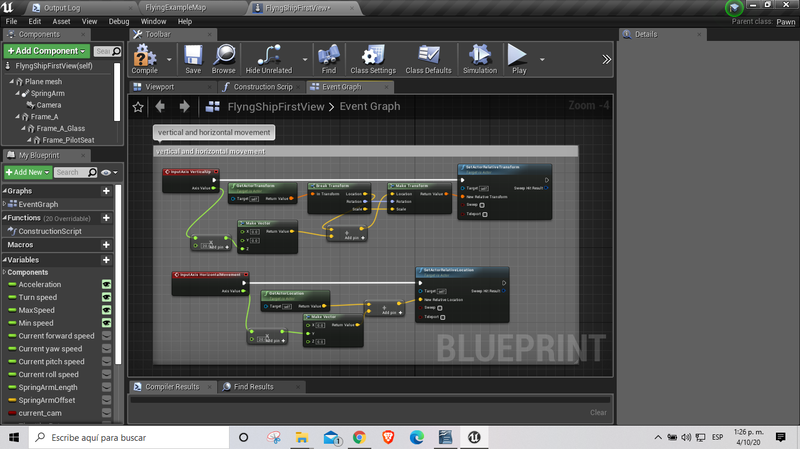Toggle Acceleration variable editable eye

tap(106, 284)
